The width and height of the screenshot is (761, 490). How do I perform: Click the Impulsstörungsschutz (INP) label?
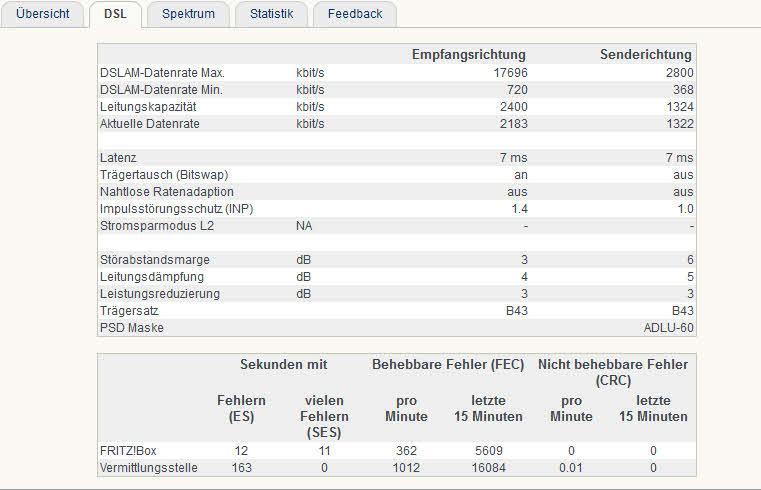click(x=177, y=209)
